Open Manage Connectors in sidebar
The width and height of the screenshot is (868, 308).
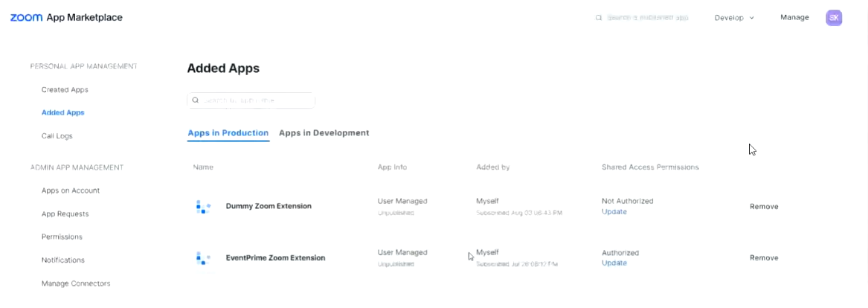point(76,283)
